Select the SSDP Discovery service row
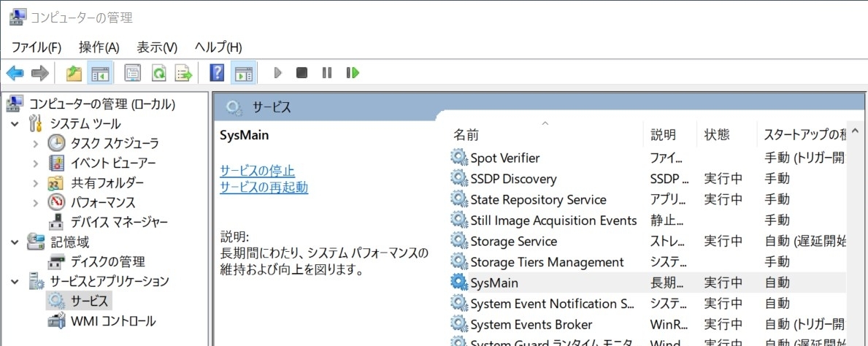 (x=647, y=179)
